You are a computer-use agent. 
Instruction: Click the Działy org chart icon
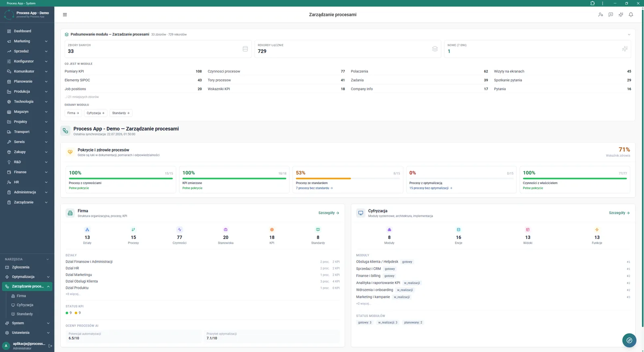click(87, 230)
